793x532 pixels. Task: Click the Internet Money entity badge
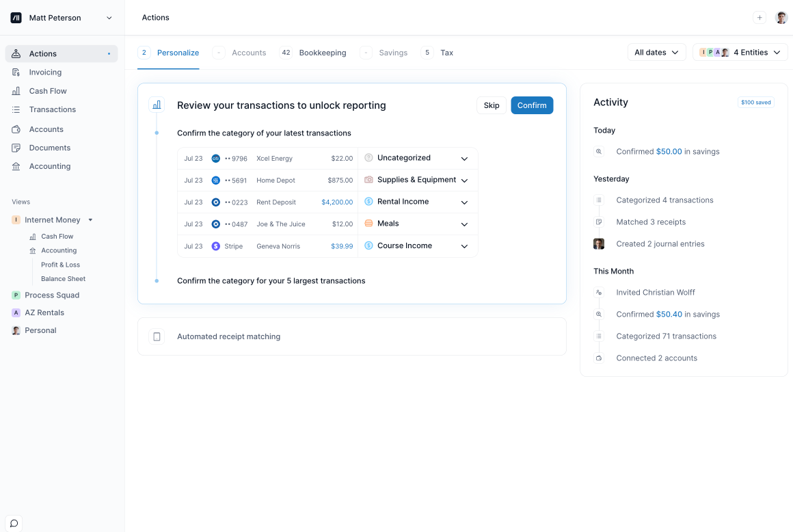[16, 220]
